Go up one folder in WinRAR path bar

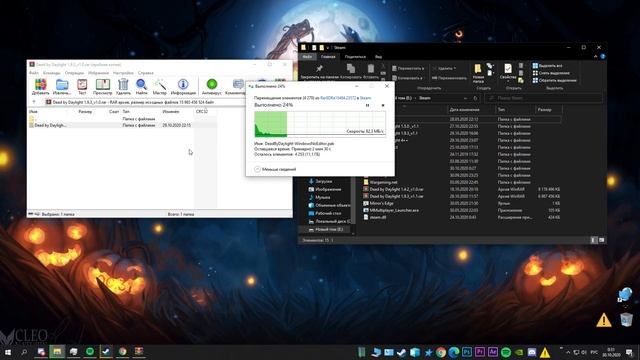click(34, 102)
